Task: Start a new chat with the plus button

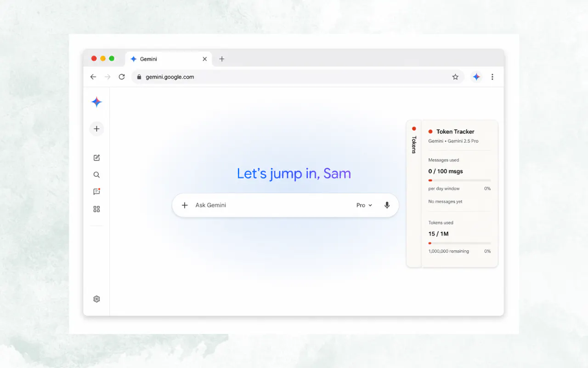Action: 96,129
